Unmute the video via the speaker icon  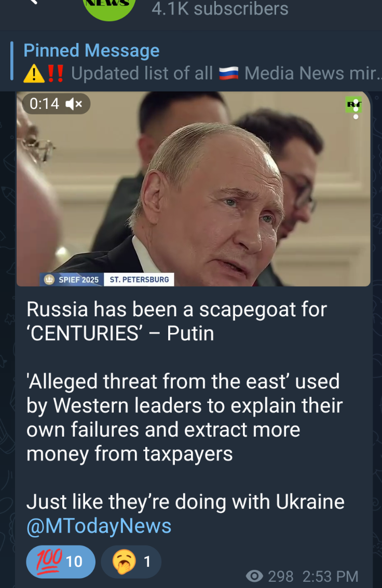point(74,104)
